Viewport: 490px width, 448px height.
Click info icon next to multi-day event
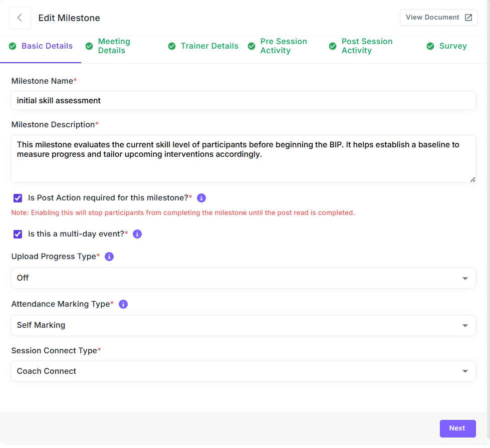137,234
